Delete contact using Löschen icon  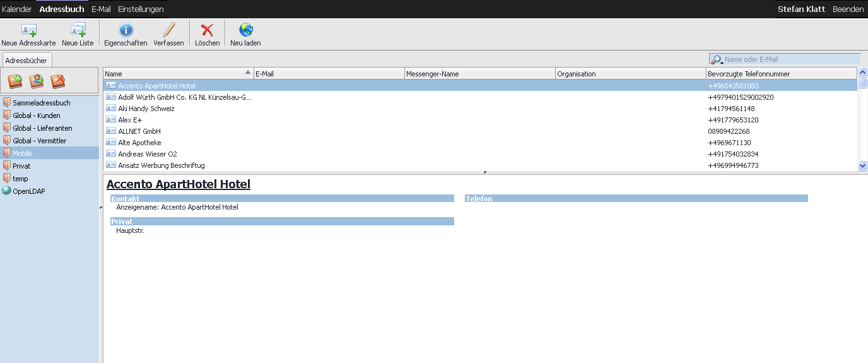tap(207, 30)
